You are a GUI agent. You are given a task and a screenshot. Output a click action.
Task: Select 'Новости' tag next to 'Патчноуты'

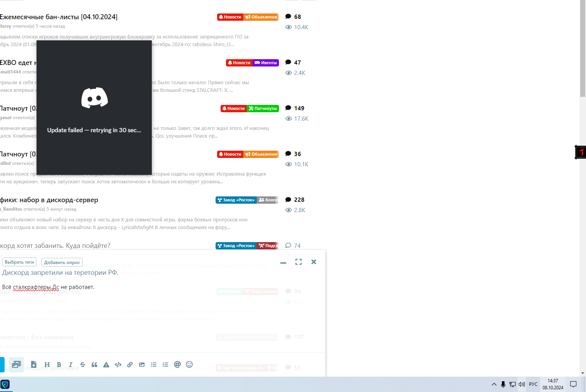tap(234, 108)
